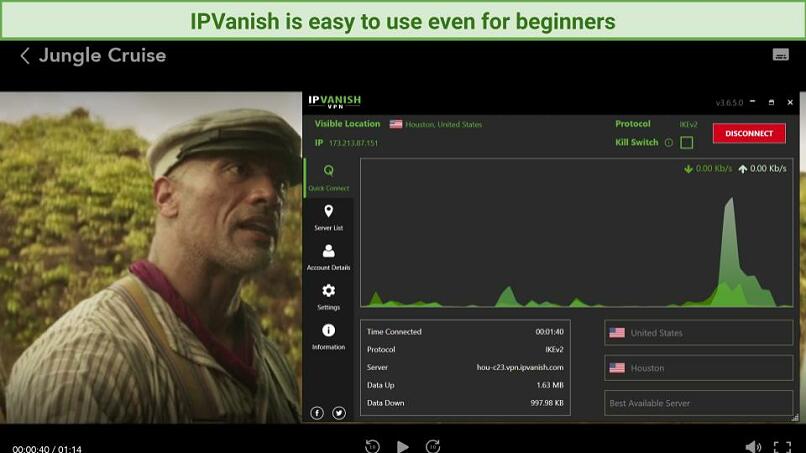This screenshot has width=806, height=453.
Task: Show the Kill Switch info tooltip icon
Action: coord(668,142)
